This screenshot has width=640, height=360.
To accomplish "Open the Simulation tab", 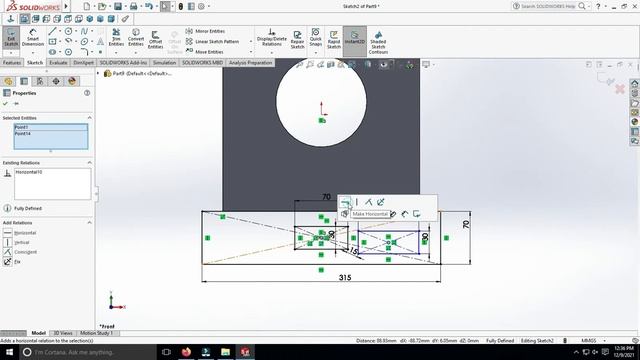I will click(x=164, y=63).
